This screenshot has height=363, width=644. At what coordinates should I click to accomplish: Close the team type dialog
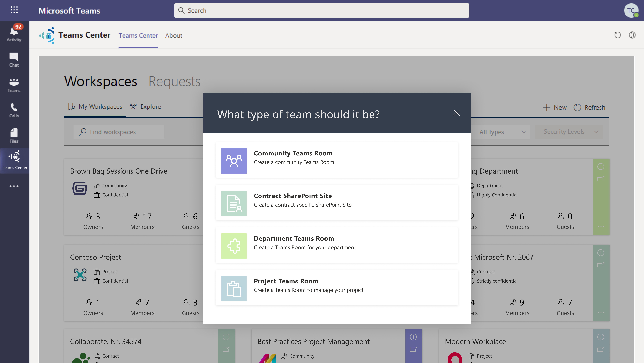[x=457, y=113]
